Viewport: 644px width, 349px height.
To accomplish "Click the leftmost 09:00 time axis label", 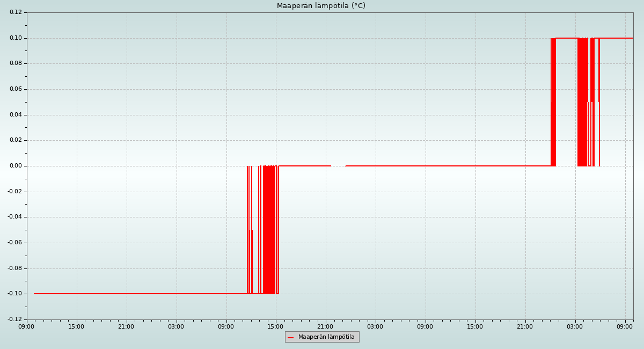I will click(27, 326).
